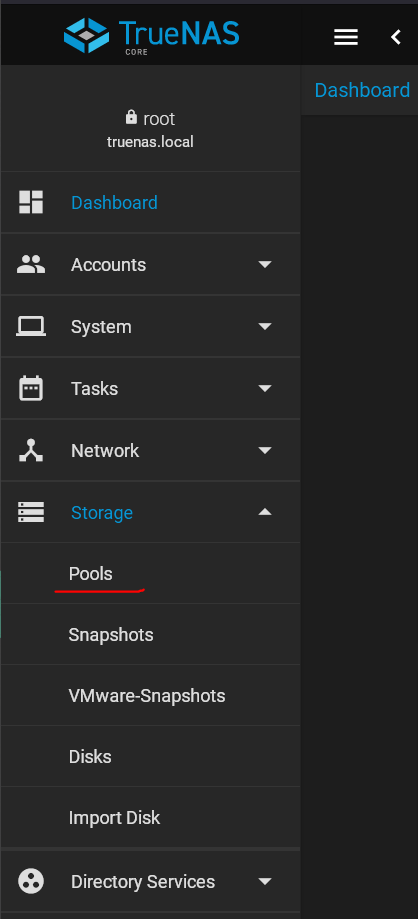This screenshot has width=418, height=919.
Task: Click the TrueNAS Core logo
Action: point(151,35)
